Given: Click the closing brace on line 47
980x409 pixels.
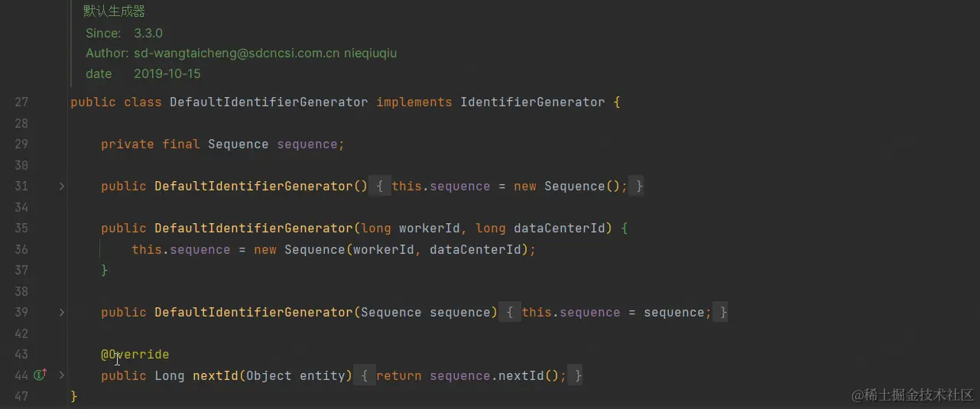Looking at the screenshot, I should [x=74, y=396].
